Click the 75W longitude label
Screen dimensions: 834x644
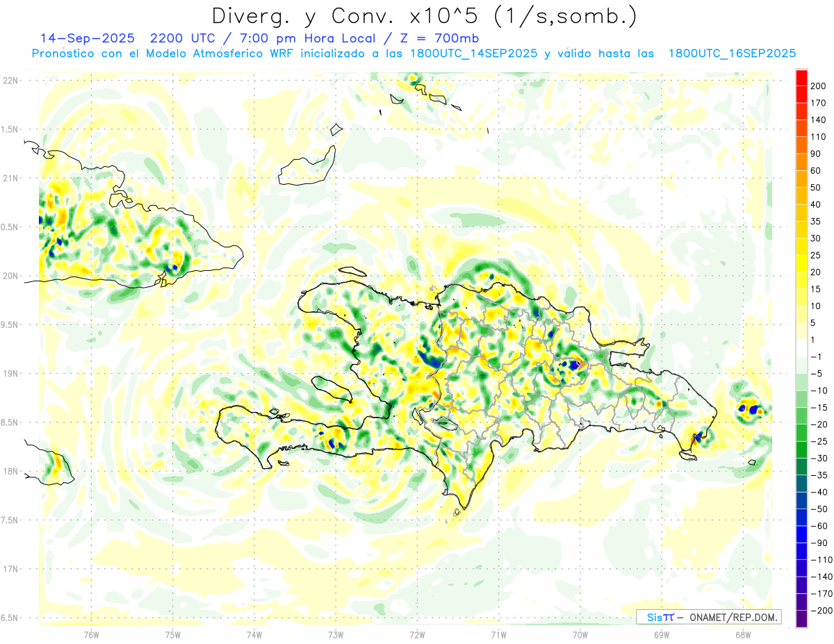pyautogui.click(x=172, y=634)
